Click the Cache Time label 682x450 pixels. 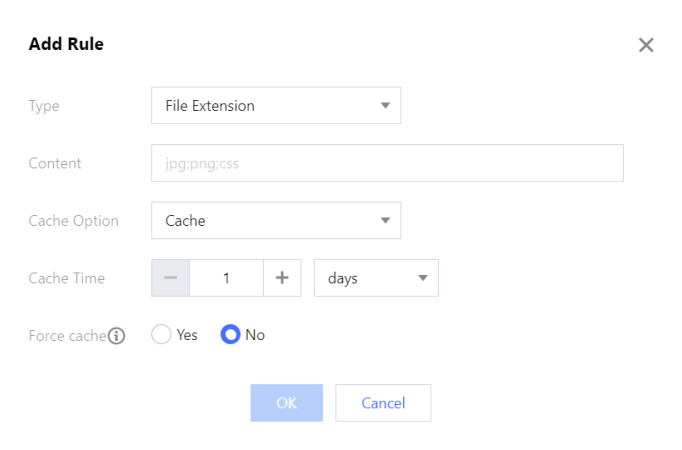pos(66,279)
